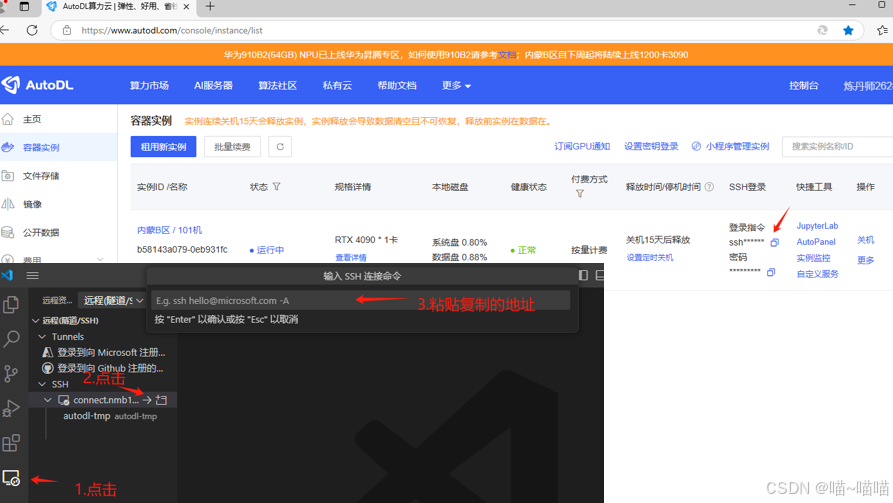Open VS Code Run and Debug icon
This screenshot has height=503, width=893.
click(x=11, y=408)
